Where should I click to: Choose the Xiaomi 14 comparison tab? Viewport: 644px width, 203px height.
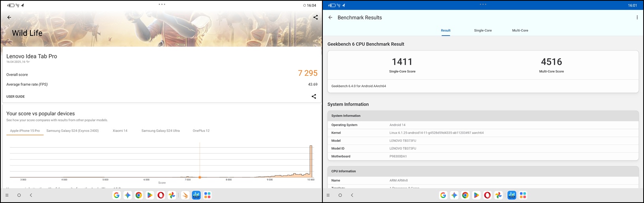point(120,131)
